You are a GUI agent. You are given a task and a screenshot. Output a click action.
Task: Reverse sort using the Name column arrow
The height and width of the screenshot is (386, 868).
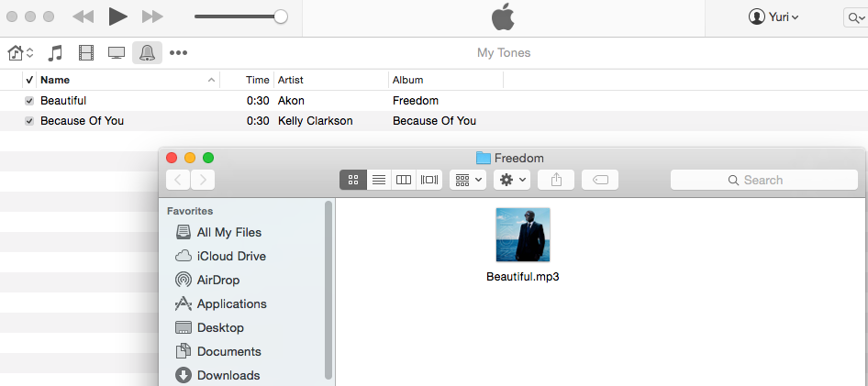(211, 81)
